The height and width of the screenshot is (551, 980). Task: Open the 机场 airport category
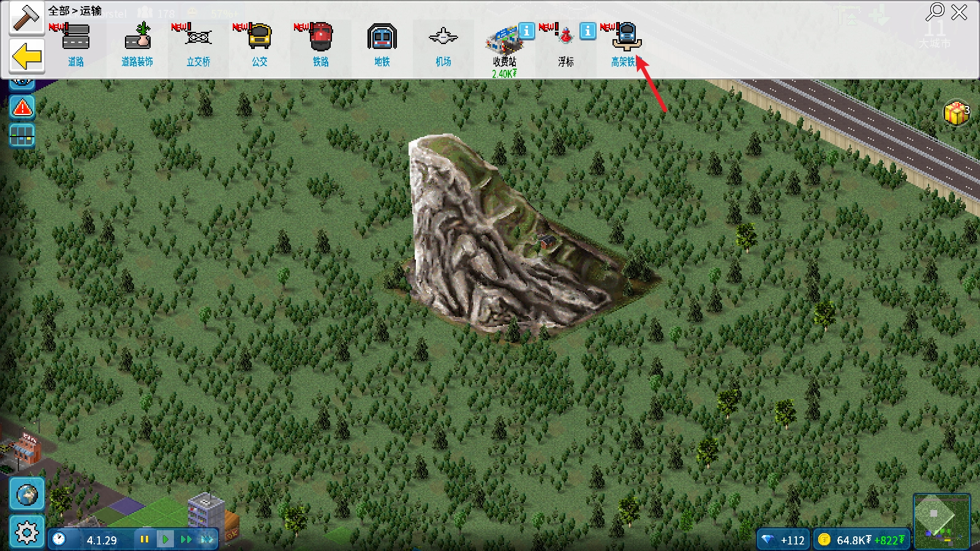[443, 44]
